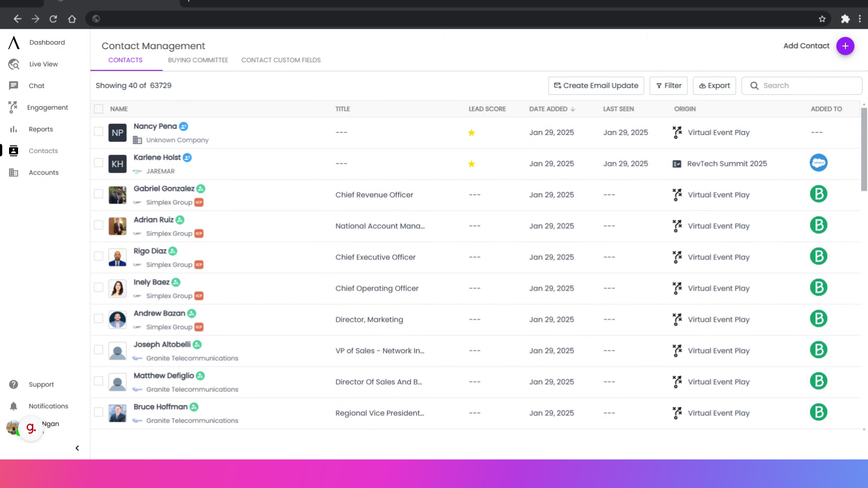Click RevTech Summit 2025 event icon

pyautogui.click(x=677, y=164)
